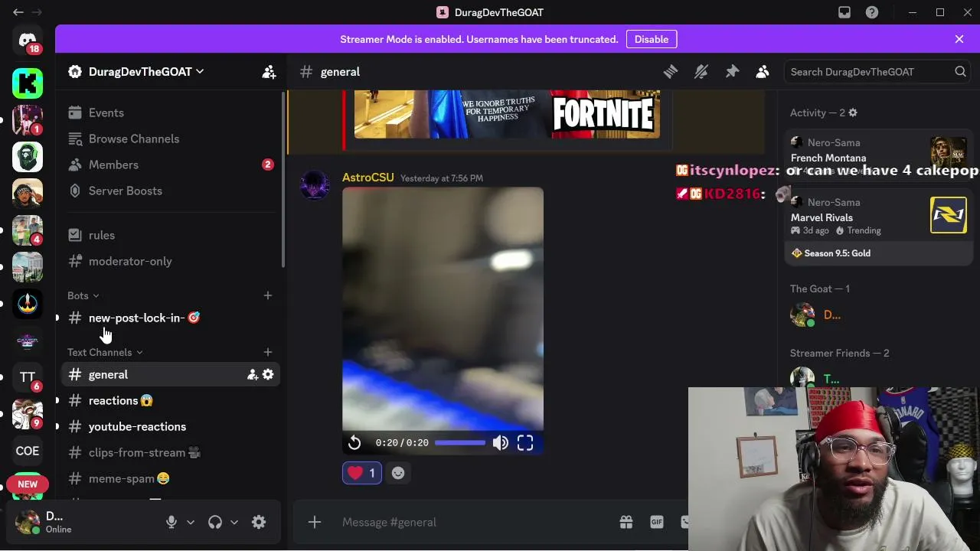Open the TT server in the sidebar
This screenshot has height=551, width=980.
point(28,377)
